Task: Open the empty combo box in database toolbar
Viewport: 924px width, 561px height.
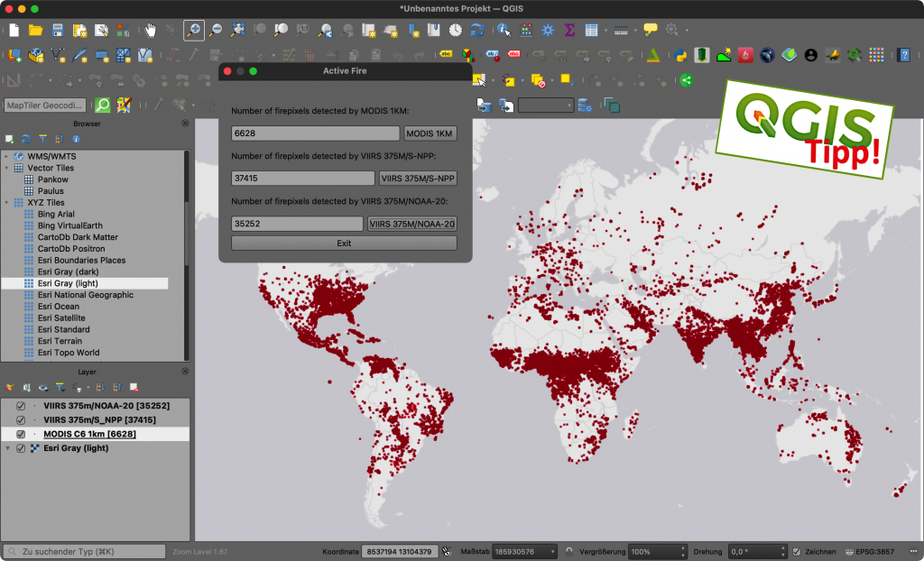Action: (546, 106)
